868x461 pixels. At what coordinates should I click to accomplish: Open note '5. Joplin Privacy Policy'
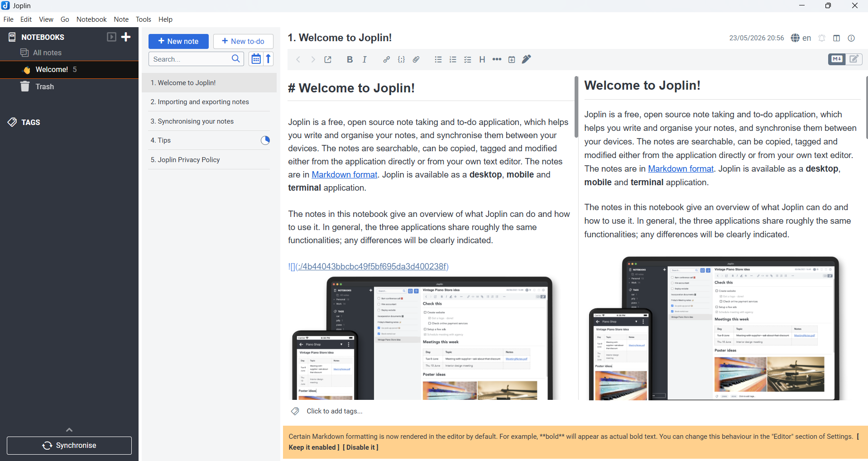click(x=209, y=160)
